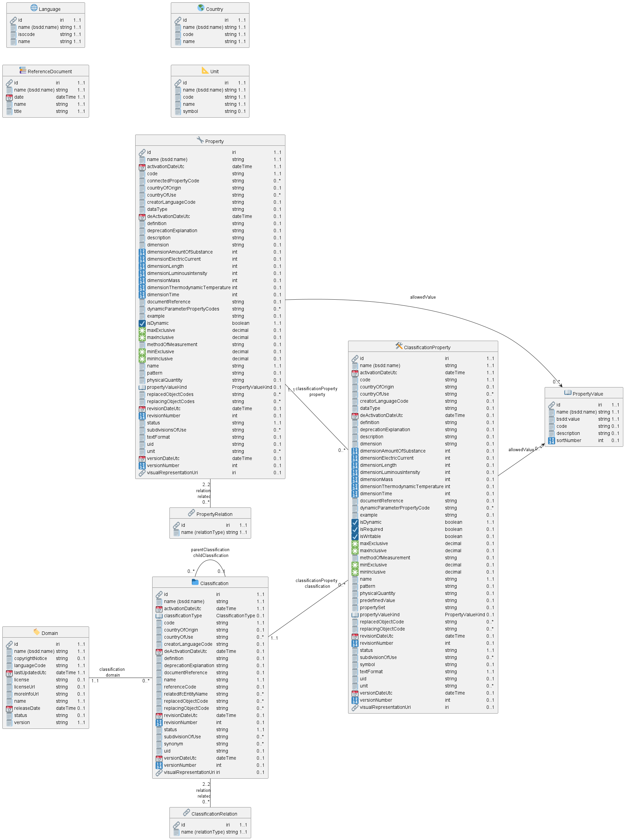Click link icon beside id in Language
The width and height of the screenshot is (625, 840).
click(x=13, y=20)
